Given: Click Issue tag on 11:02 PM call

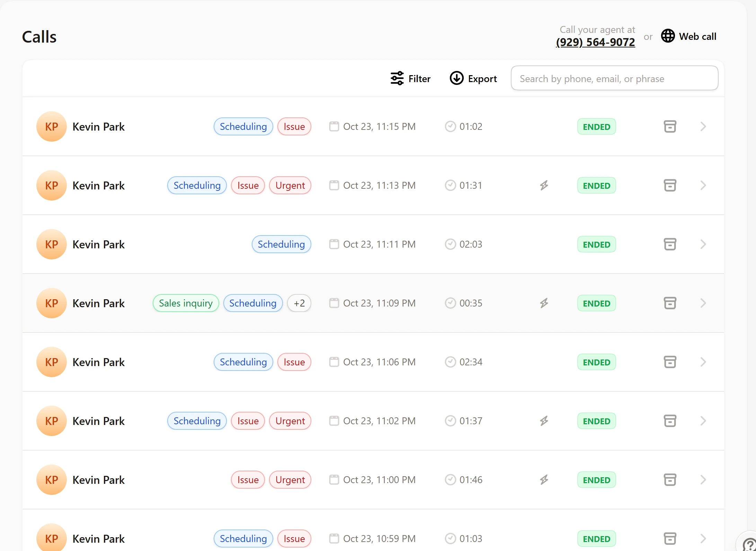Looking at the screenshot, I should (248, 421).
